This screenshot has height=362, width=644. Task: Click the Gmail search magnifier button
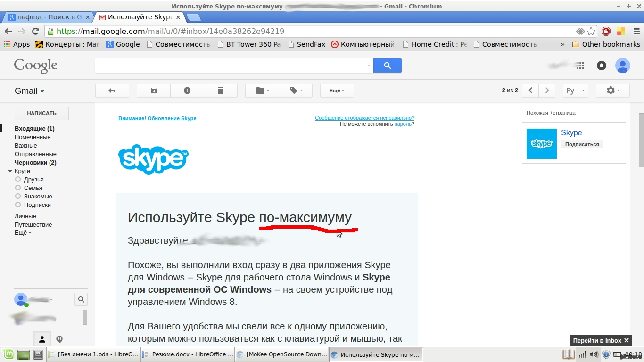tap(388, 66)
